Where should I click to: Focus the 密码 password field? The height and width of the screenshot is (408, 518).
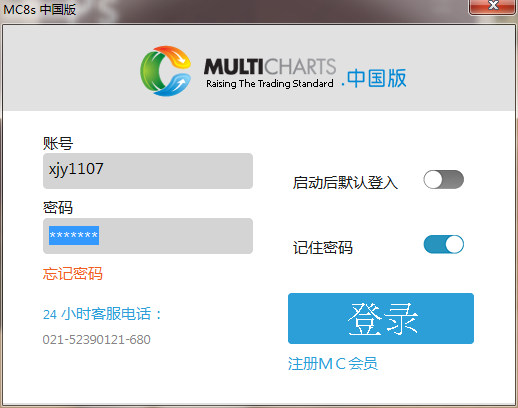tap(148, 236)
